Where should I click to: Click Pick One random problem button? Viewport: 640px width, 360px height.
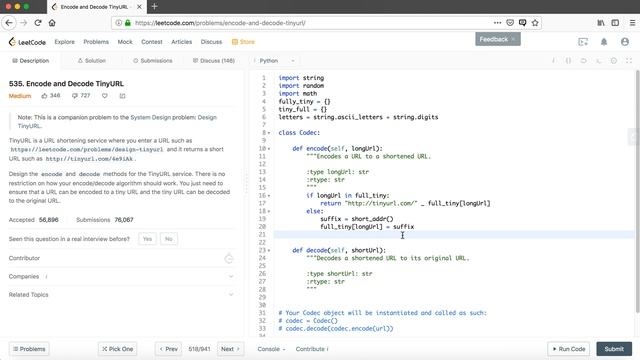point(118,349)
